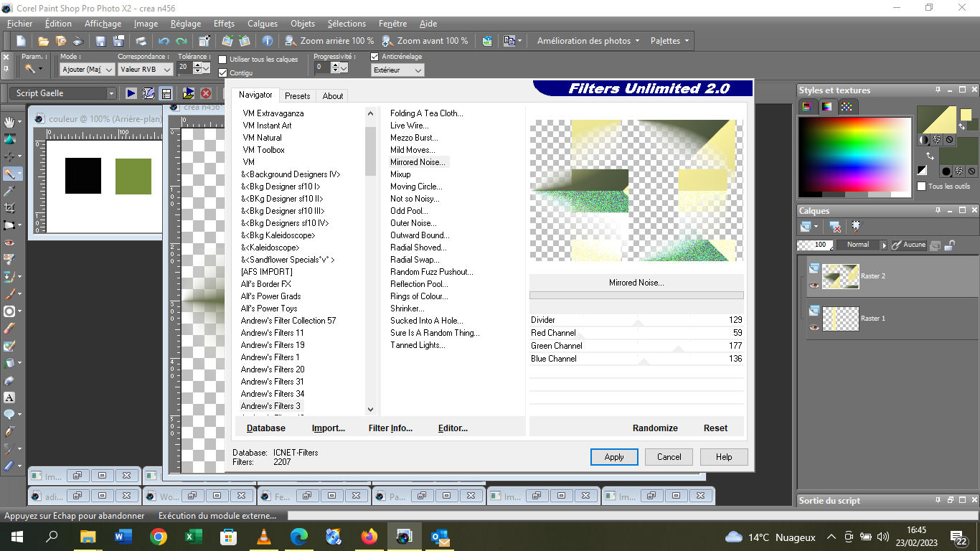Image resolution: width=980 pixels, height=551 pixels.
Task: Launch VLC media player from the taskbar
Action: (x=264, y=537)
